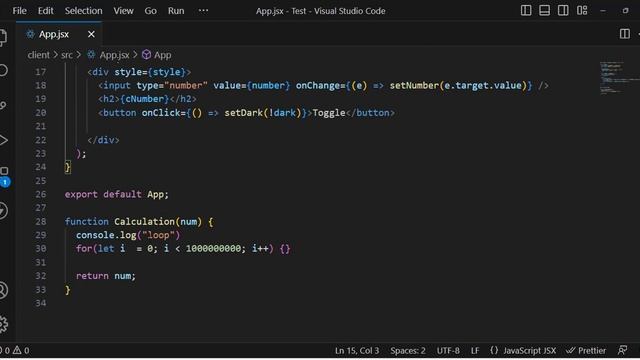Viewport: 640px width, 360px height.
Task: Open Extensions view with update badge
Action: [x=4, y=176]
